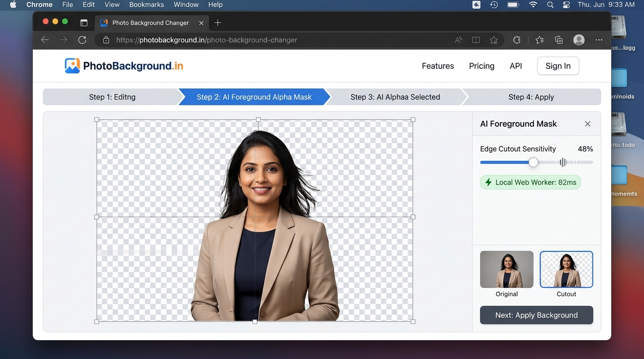Close the Photo Background Changer tab
644x359 pixels.
tap(201, 23)
